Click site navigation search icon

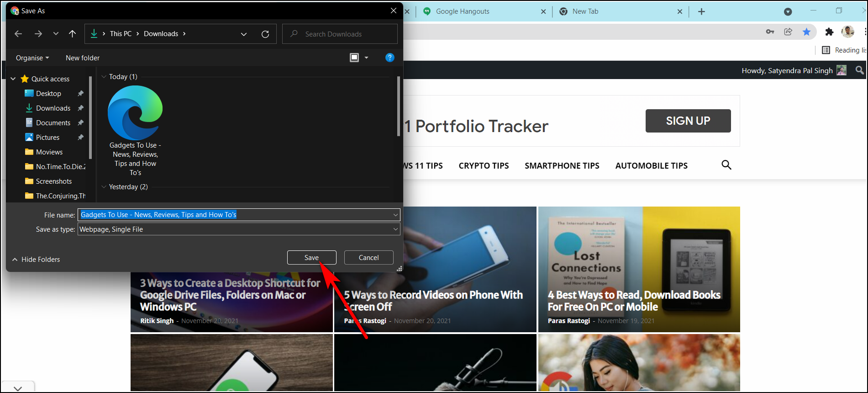pyautogui.click(x=726, y=165)
